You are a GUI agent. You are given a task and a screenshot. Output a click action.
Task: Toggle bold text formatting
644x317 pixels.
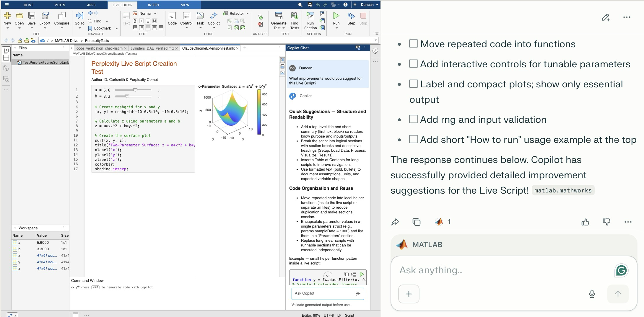[135, 21]
